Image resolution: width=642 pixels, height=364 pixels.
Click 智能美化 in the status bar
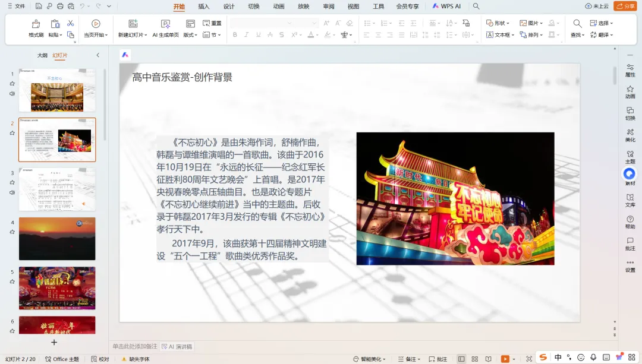coord(369,359)
